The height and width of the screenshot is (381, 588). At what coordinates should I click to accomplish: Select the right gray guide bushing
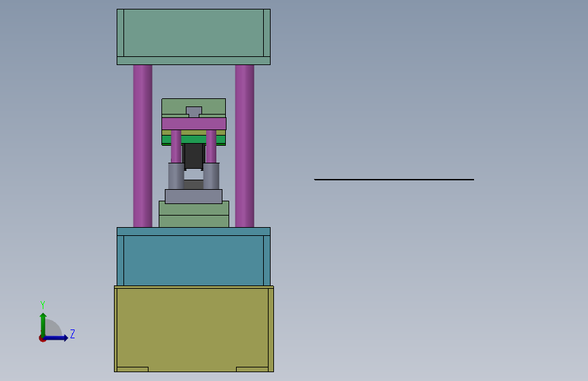[211, 176]
